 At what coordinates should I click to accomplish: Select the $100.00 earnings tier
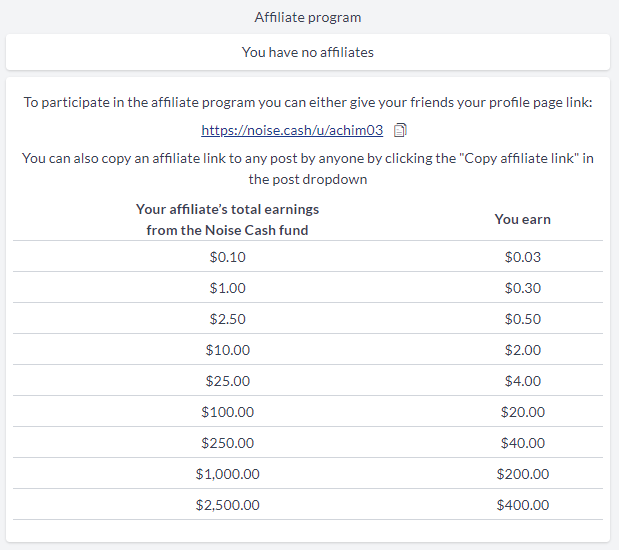pos(228,412)
